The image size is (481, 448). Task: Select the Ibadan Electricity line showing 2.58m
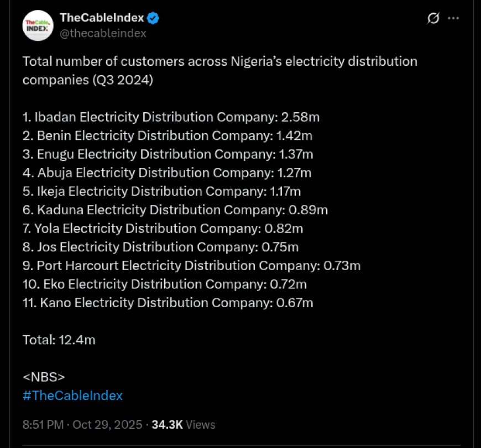click(171, 117)
